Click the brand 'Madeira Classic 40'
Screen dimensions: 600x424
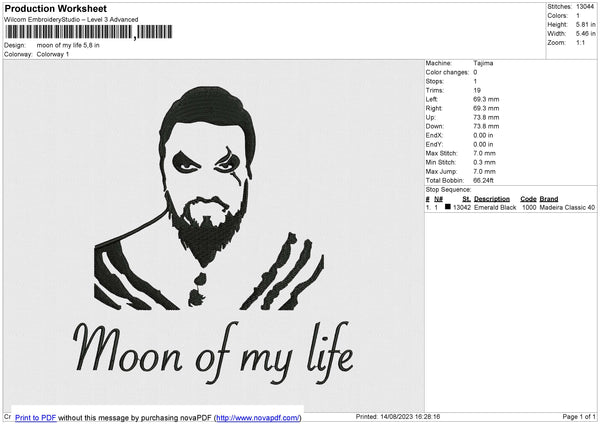point(567,207)
